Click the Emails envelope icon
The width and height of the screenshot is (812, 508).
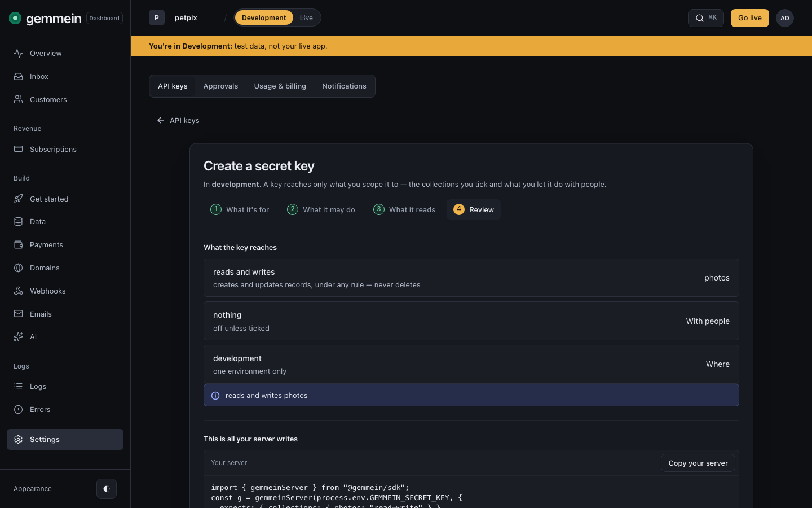(x=19, y=314)
